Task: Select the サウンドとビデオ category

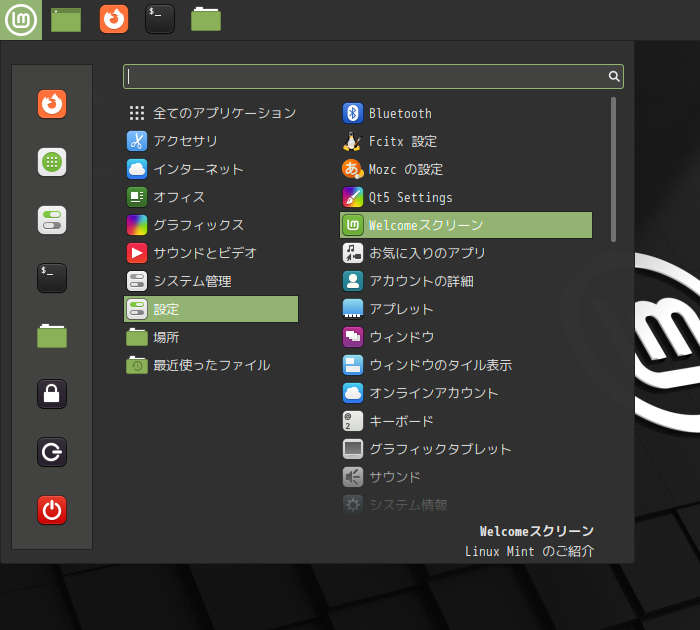Action: pos(211,253)
